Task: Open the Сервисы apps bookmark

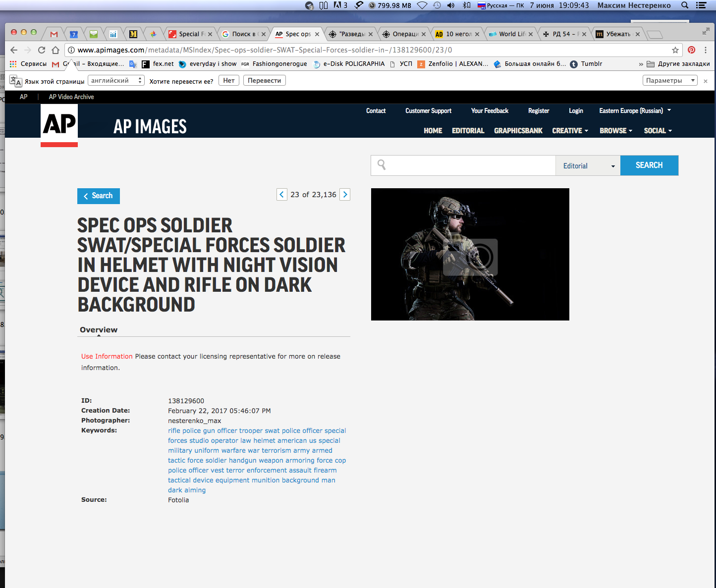Action: 28,64
